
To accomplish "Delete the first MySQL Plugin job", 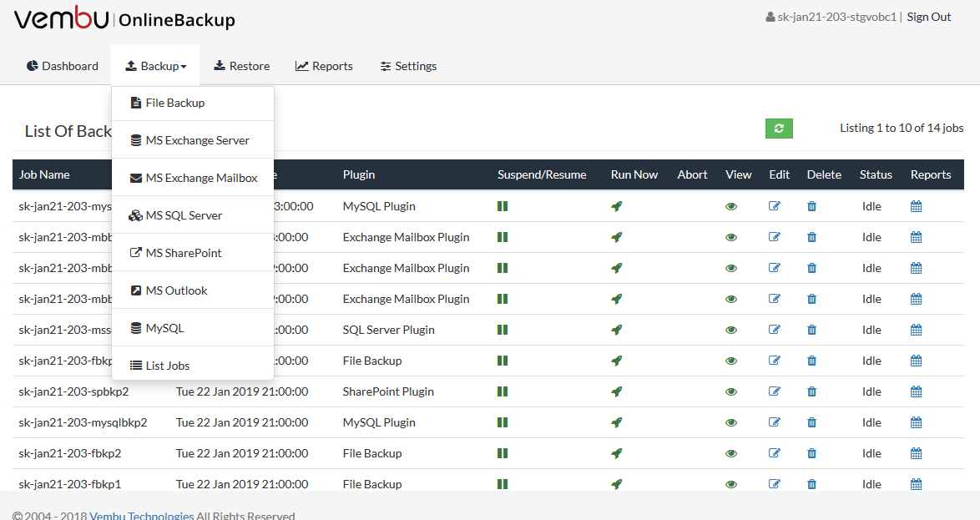I will [x=812, y=206].
